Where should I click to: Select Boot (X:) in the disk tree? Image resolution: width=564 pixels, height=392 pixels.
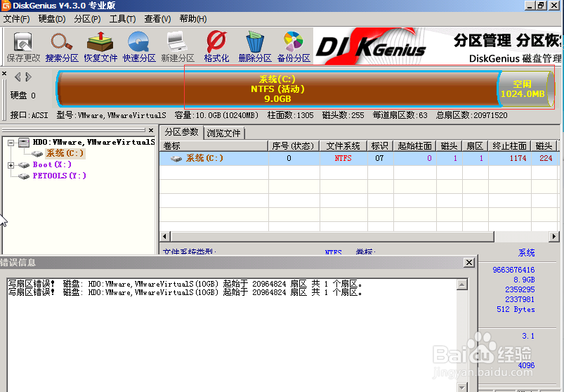click(x=52, y=164)
